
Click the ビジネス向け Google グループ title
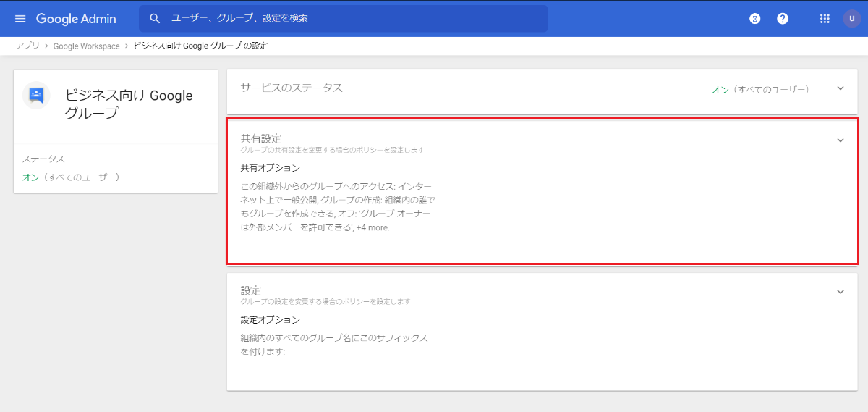129,104
